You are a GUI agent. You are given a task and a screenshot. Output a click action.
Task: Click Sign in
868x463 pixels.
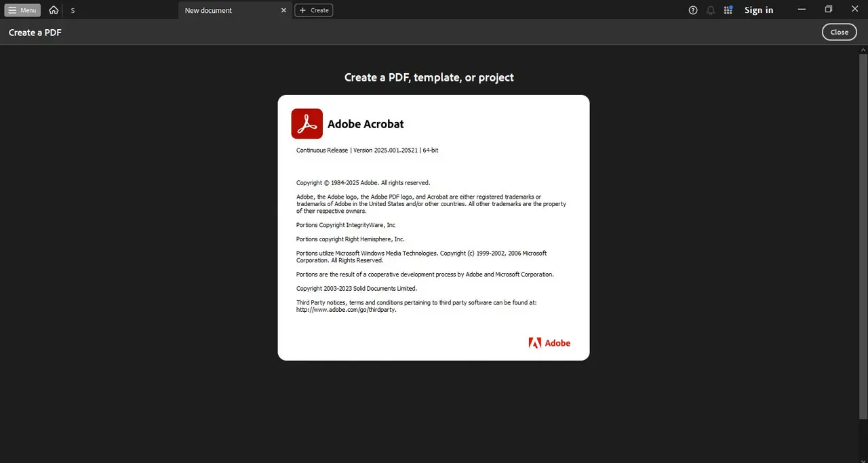(759, 10)
